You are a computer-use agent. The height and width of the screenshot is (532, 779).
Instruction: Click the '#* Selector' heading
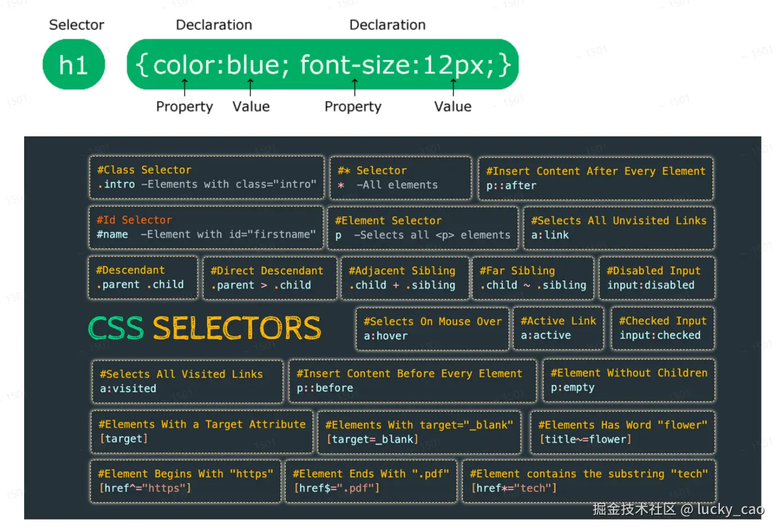tap(372, 171)
